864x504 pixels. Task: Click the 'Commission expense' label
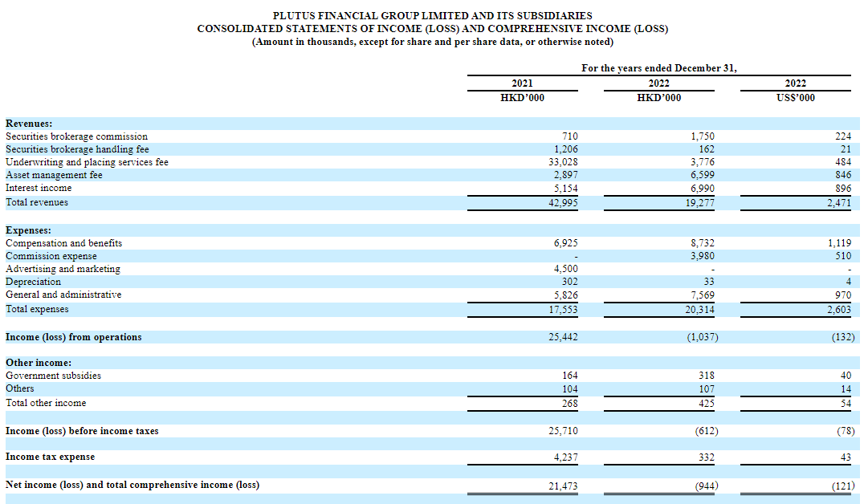tap(51, 256)
